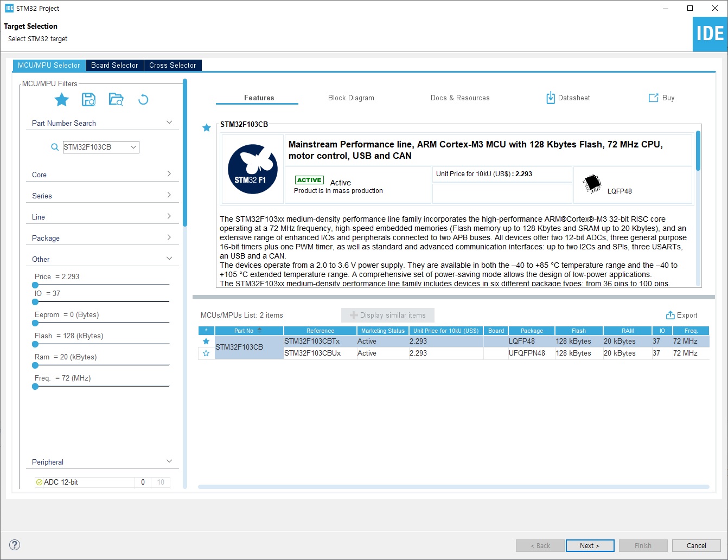Click the Eeprom slider handle
Viewport: 728px width, 560px height.
tap(35, 323)
